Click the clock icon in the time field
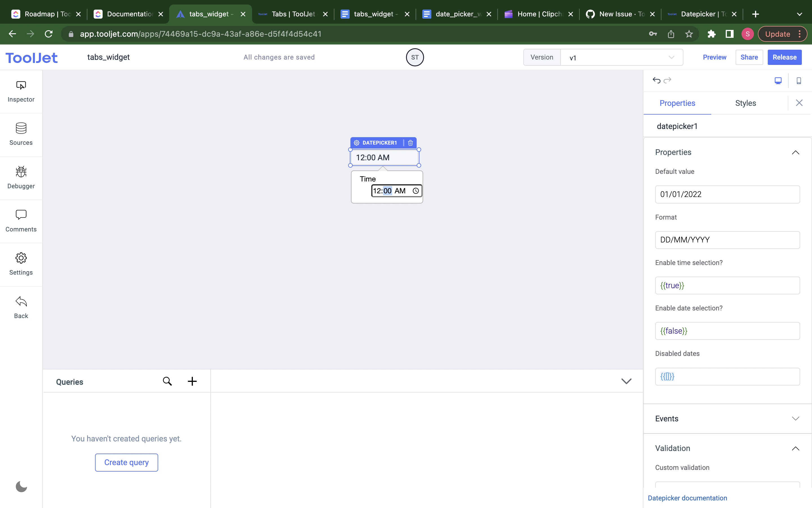This screenshot has height=508, width=812. point(415,191)
